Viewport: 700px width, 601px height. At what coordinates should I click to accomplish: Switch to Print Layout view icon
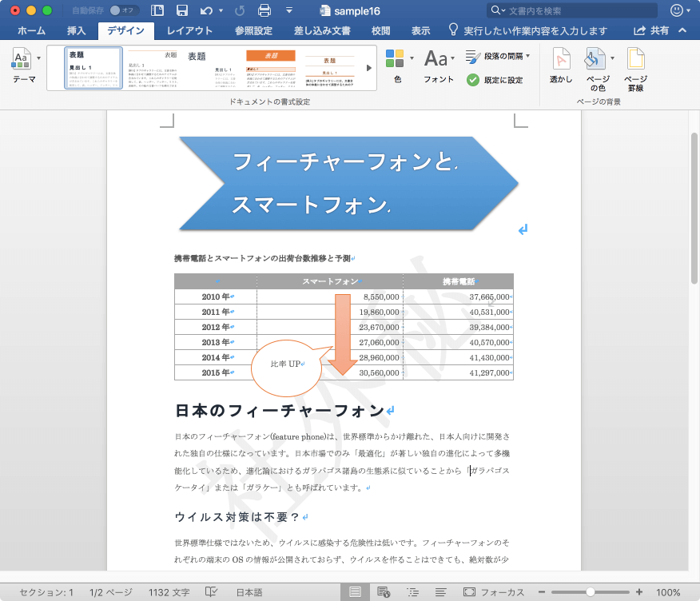(x=355, y=592)
